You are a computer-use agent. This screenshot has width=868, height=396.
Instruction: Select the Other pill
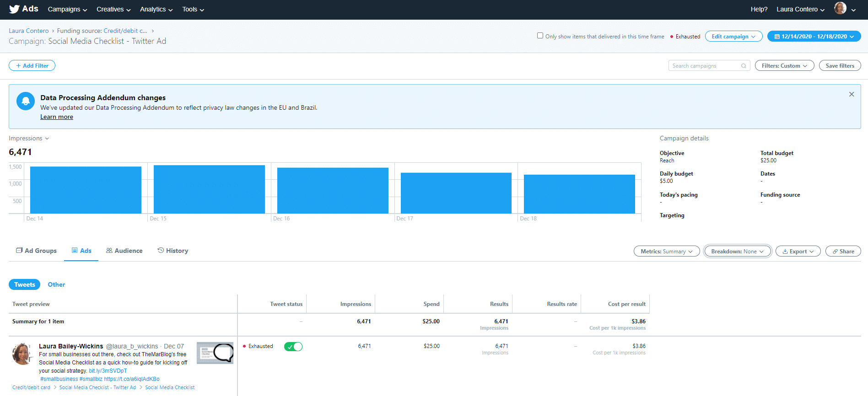(56, 284)
